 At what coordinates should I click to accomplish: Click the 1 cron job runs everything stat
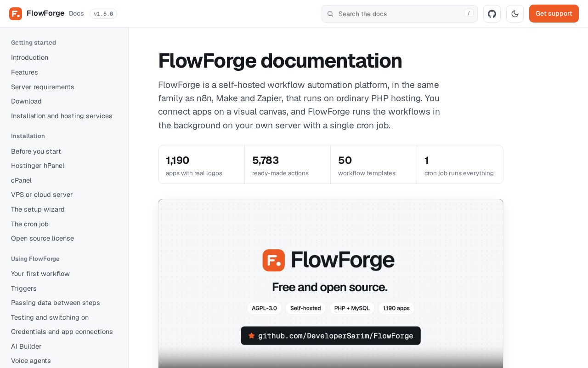pos(460,165)
